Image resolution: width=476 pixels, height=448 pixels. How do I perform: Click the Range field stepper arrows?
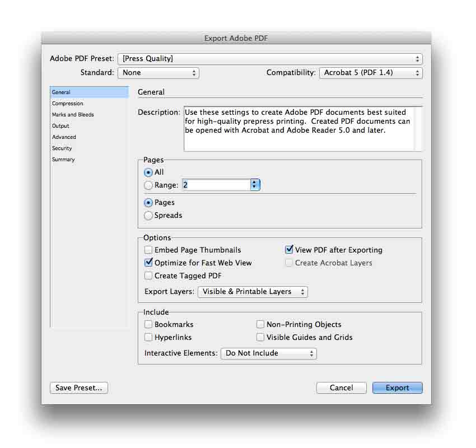[254, 185]
